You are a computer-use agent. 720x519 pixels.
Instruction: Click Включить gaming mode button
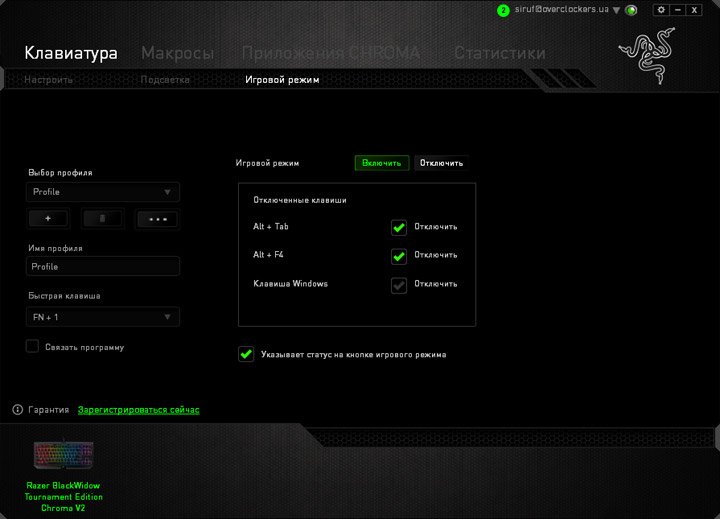coord(382,163)
